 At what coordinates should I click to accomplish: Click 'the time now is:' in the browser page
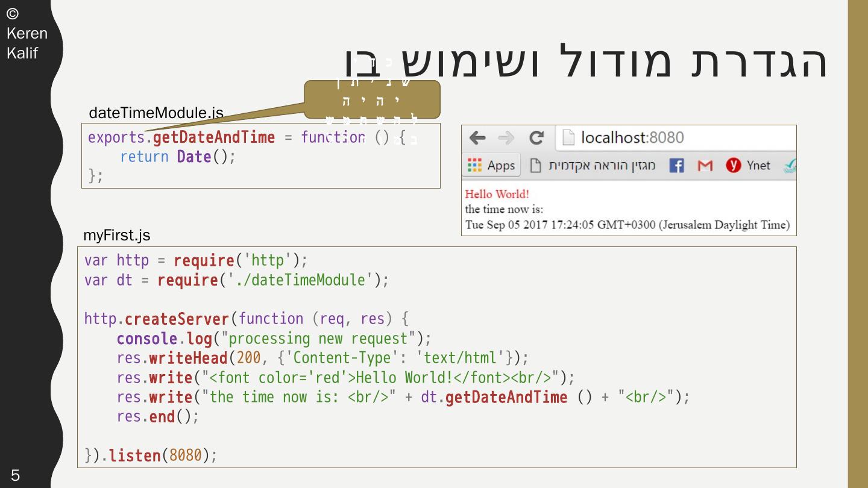[504, 210]
